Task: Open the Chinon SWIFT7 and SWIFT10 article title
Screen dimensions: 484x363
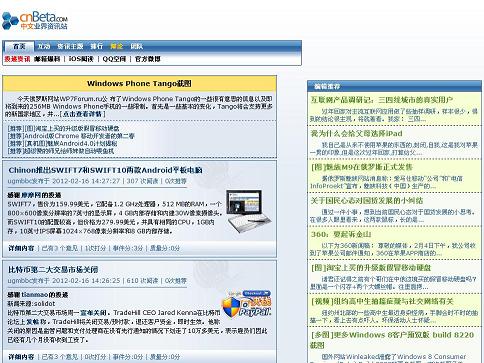Action: click(x=105, y=170)
